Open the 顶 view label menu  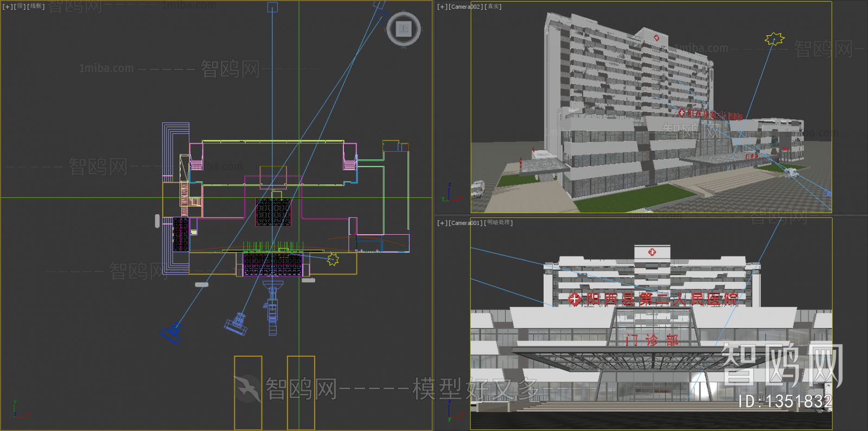click(20, 7)
